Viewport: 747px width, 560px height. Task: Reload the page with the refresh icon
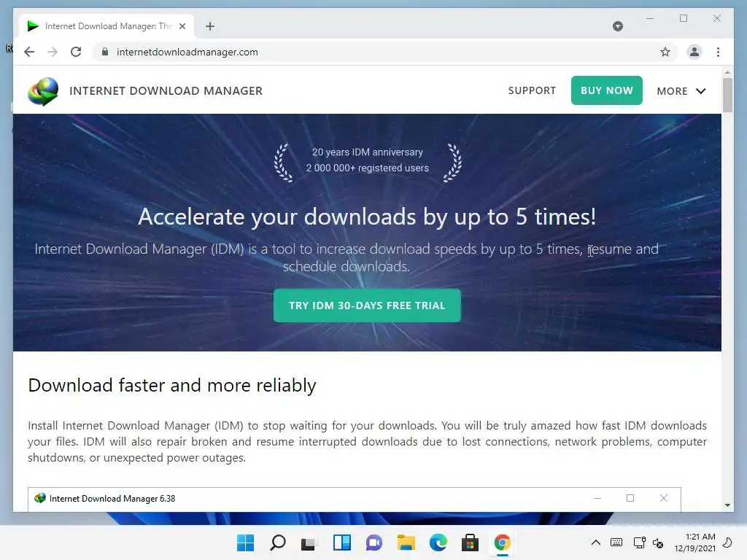click(76, 52)
